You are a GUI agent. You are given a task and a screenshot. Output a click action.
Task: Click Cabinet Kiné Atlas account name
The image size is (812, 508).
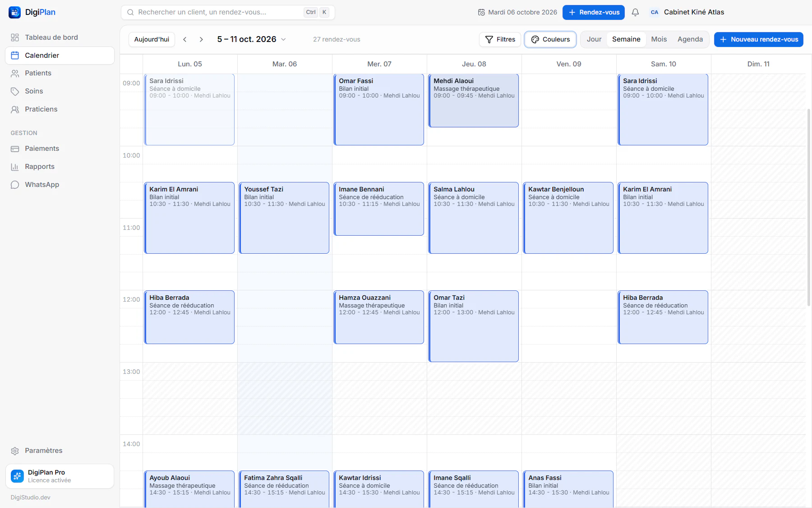tap(694, 12)
